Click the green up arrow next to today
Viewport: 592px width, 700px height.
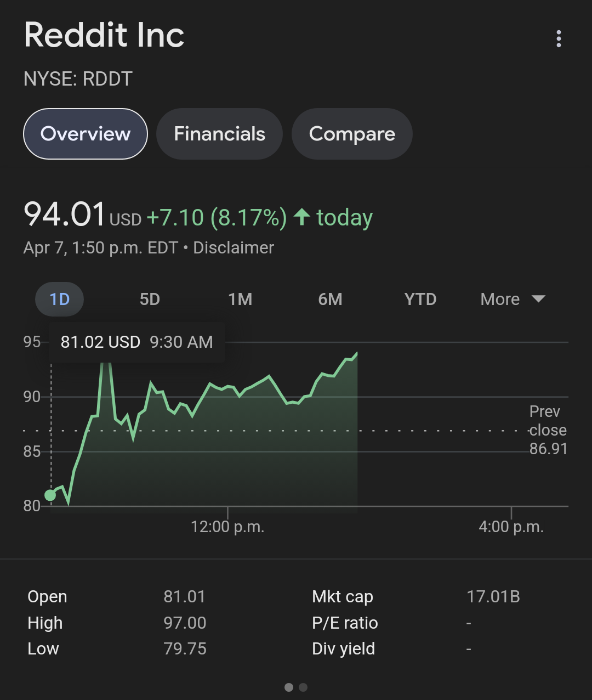301,216
